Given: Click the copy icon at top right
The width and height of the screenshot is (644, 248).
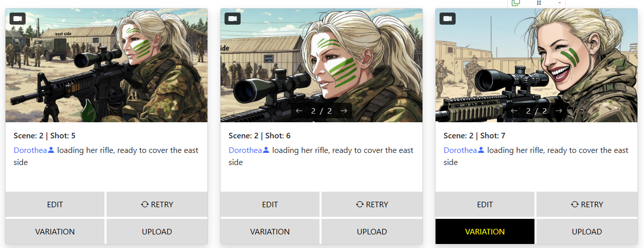Looking at the screenshot, I should 516,3.
